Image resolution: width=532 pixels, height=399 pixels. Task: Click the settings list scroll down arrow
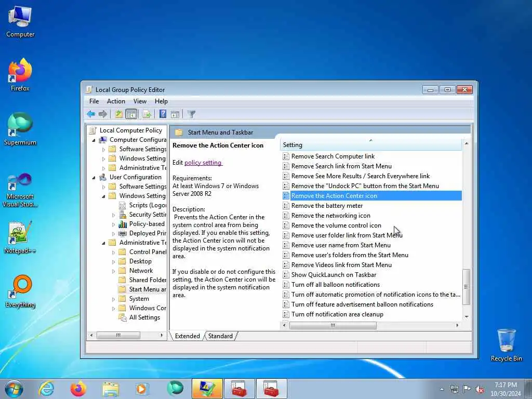tap(467, 316)
